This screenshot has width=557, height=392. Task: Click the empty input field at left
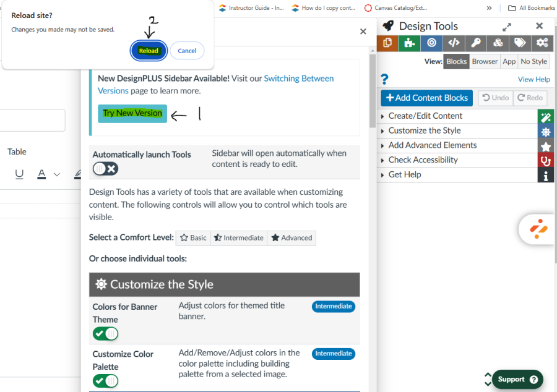[x=32, y=121]
